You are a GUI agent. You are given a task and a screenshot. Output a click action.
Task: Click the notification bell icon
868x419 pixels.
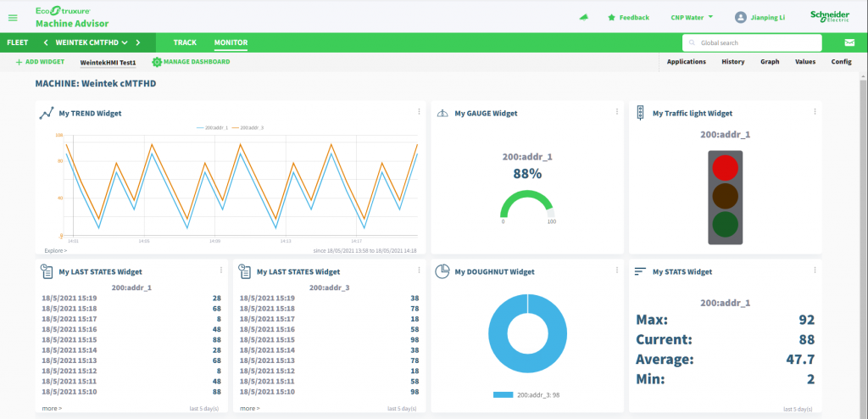(583, 18)
